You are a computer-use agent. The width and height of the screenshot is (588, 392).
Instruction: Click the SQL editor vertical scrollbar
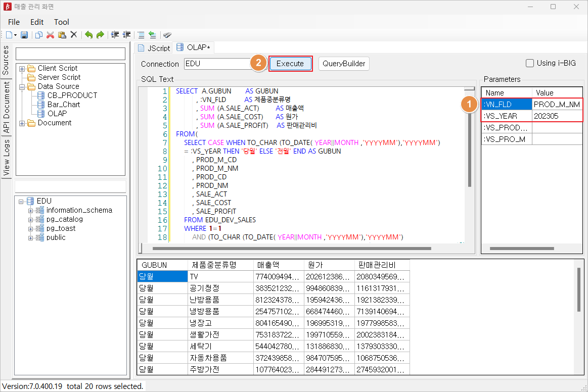(469, 150)
